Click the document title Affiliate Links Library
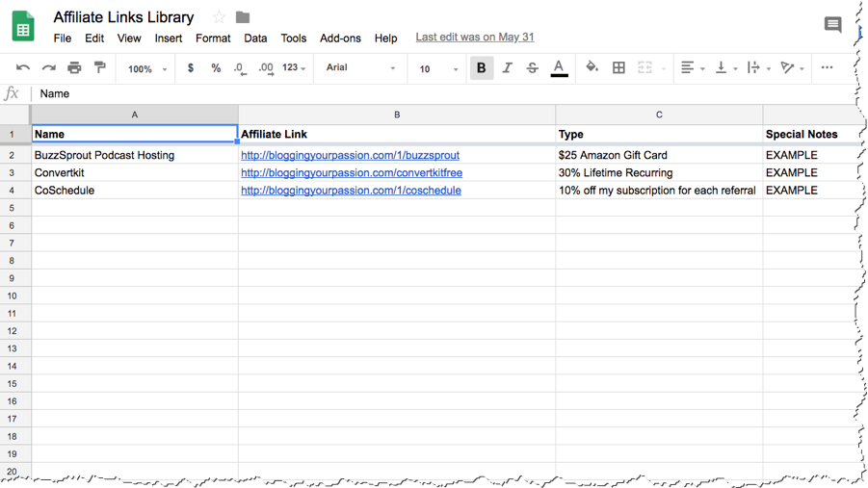 123,17
